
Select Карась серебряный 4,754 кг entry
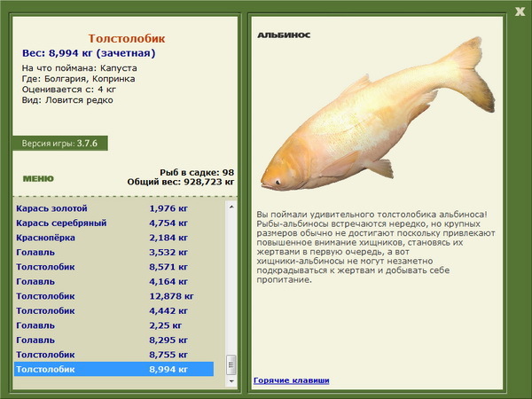pos(113,223)
